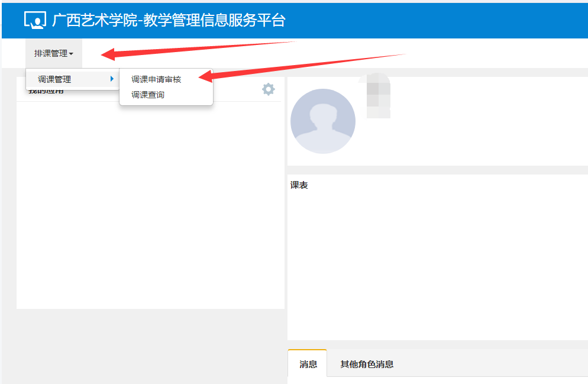Choose 调课申请审核 from the submenu
This screenshot has height=384, width=588.
pos(156,80)
